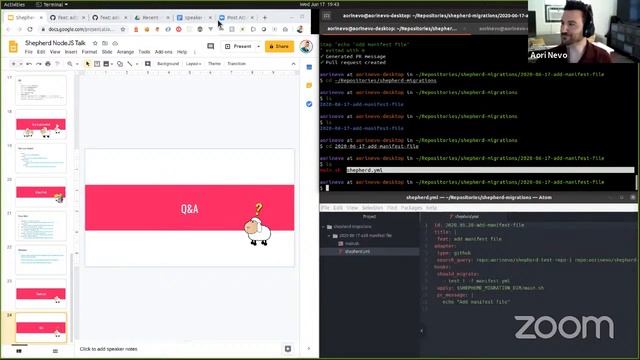The image size is (640, 360).
Task: Open the Insert menu in Slides
Action: point(71,52)
